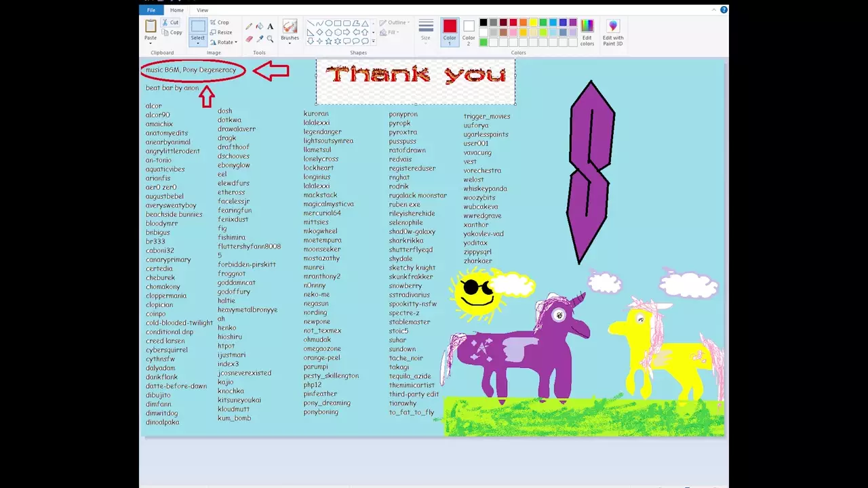Select the Color picker eyedropper
The width and height of the screenshot is (868, 488).
click(259, 39)
